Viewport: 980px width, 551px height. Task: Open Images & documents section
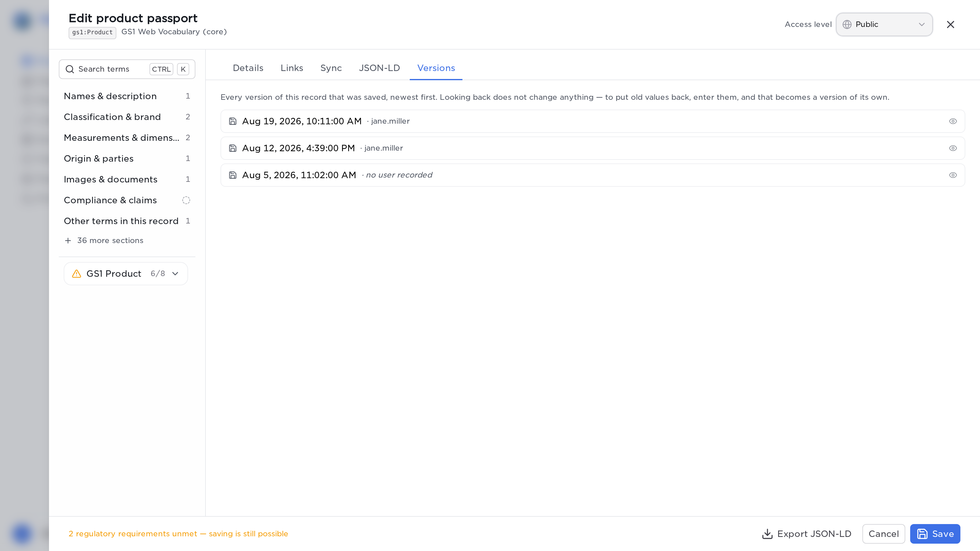pyautogui.click(x=127, y=179)
